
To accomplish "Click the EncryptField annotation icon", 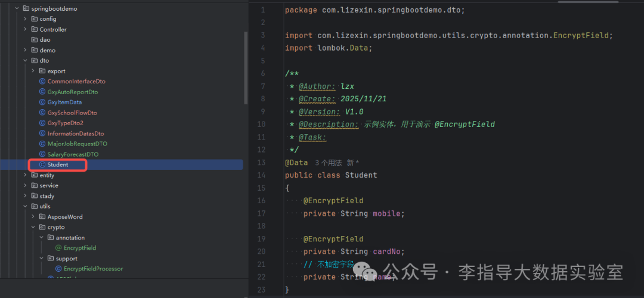I will click(58, 248).
